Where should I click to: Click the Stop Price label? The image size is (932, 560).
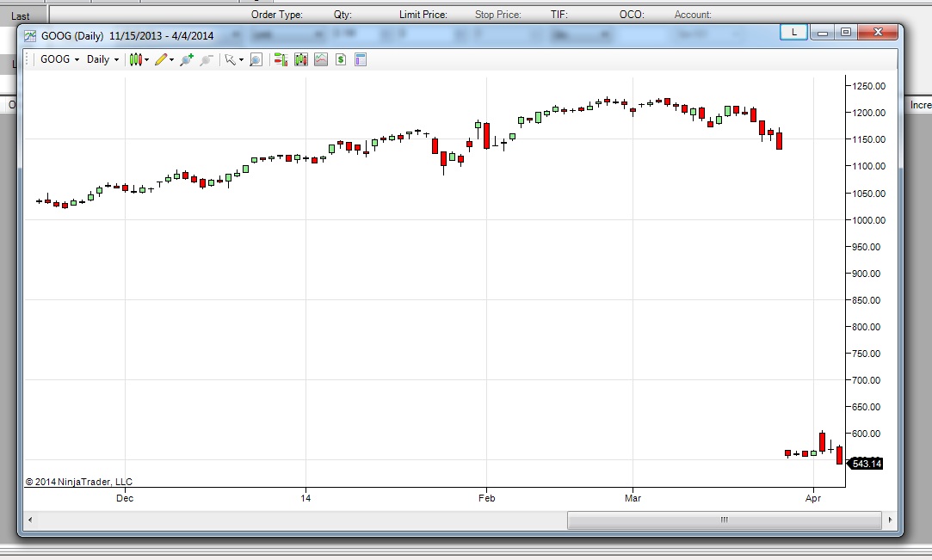click(498, 15)
